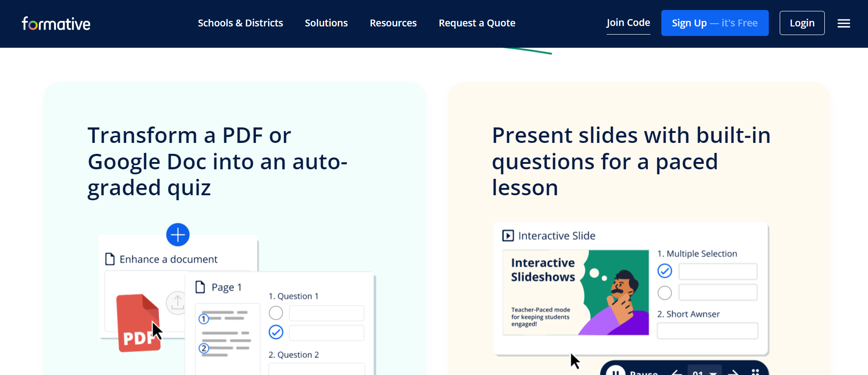Expand the Resources menu
The width and height of the screenshot is (868, 375).
(393, 23)
